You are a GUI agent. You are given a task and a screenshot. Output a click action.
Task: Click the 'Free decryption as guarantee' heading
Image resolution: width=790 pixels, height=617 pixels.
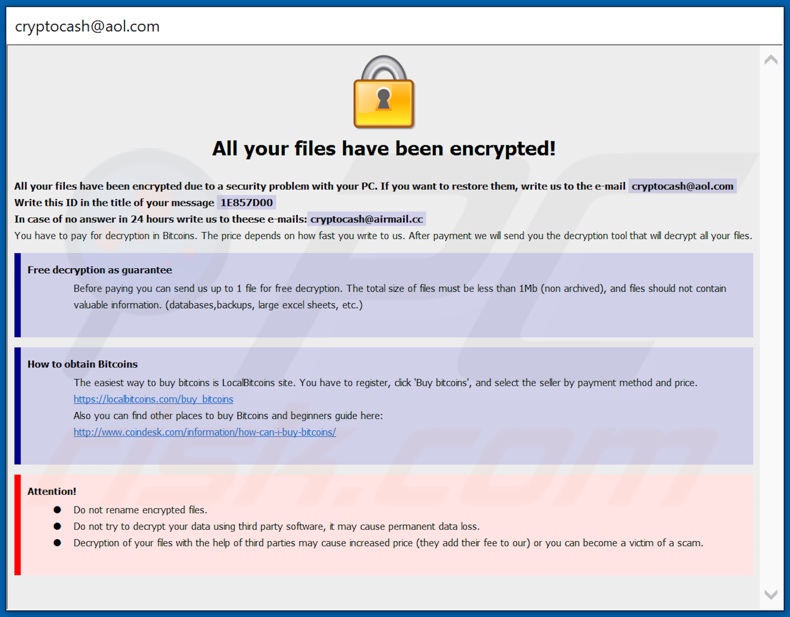tap(100, 270)
